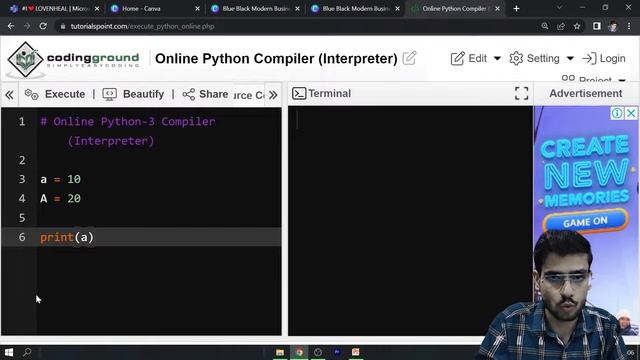Image resolution: width=640 pixels, height=360 pixels.
Task: Bookmark this page with star icon
Action: click(577, 26)
